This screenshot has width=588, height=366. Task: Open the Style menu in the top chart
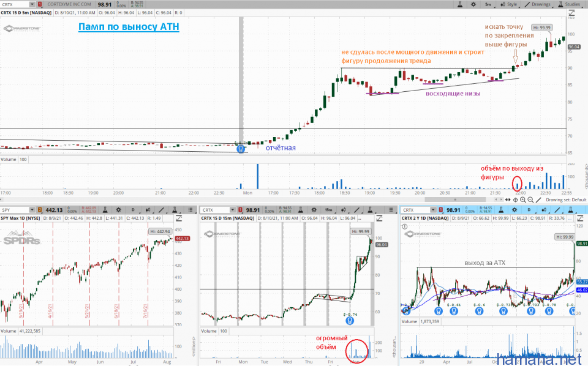pyautogui.click(x=508, y=4)
